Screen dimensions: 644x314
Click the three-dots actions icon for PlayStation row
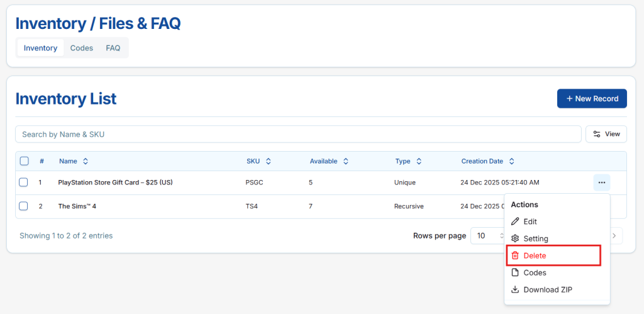click(x=601, y=182)
